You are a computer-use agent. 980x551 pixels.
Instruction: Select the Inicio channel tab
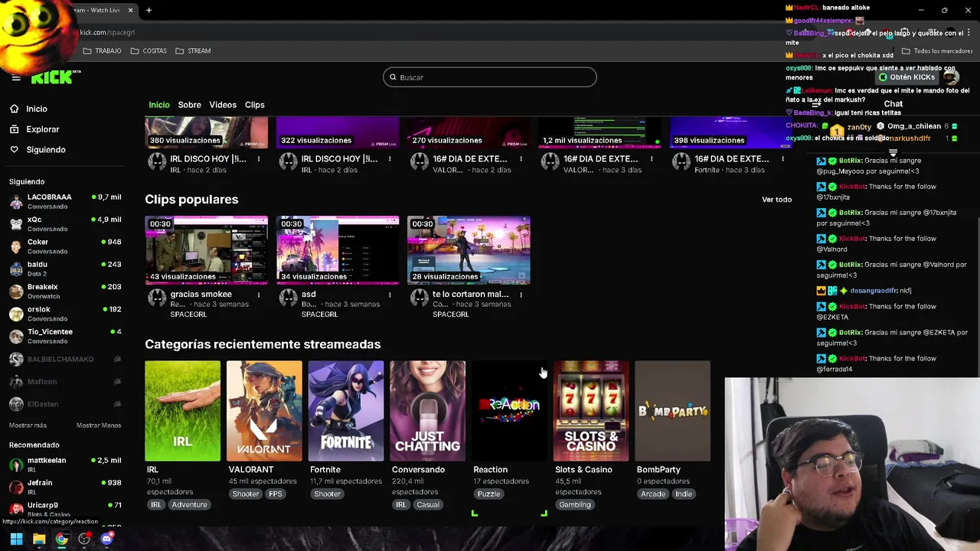[159, 105]
